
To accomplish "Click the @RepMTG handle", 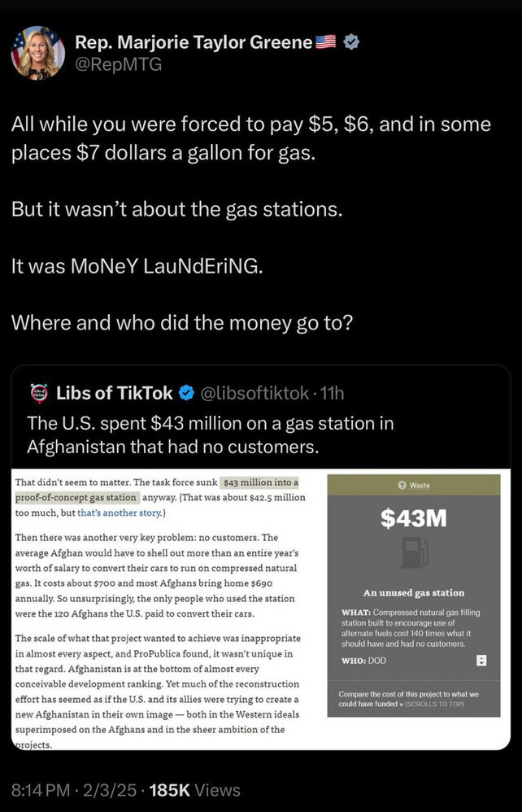I will [118, 64].
